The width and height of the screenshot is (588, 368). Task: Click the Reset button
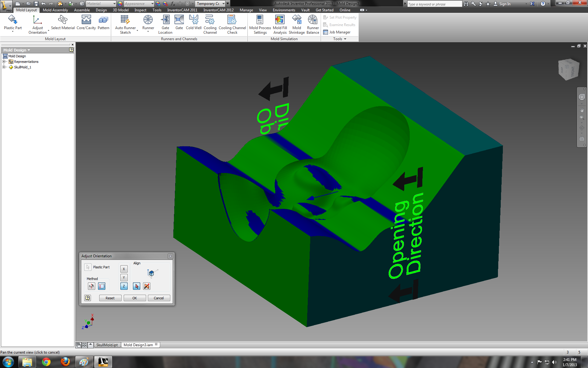(110, 298)
